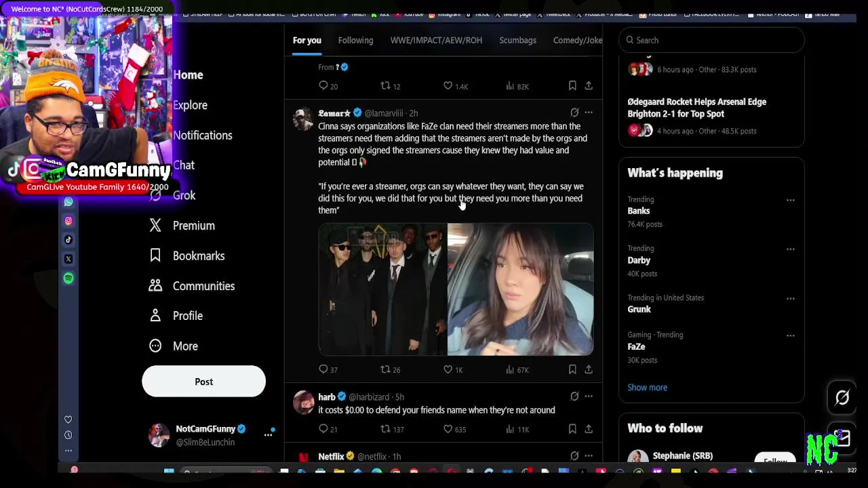The height and width of the screenshot is (488, 868).
Task: Click the white Post button
Action: click(x=203, y=382)
